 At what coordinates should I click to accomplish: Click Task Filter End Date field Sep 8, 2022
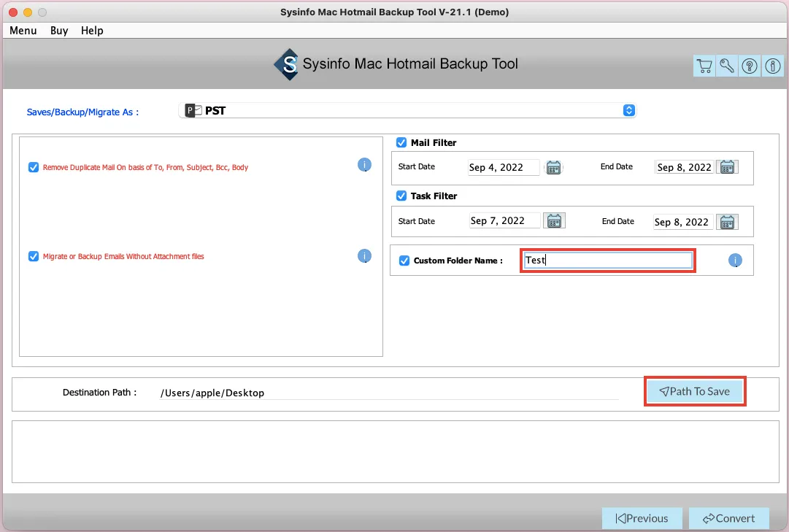tap(683, 222)
